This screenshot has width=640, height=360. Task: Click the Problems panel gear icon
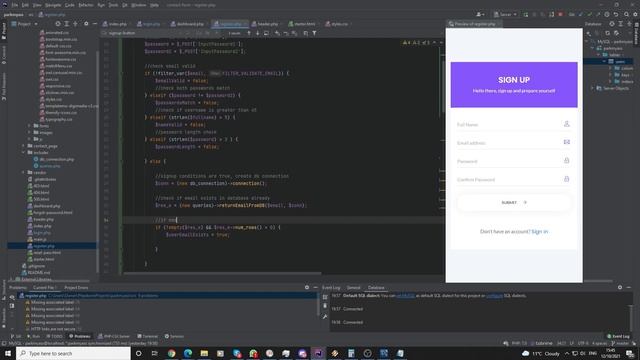(307, 287)
